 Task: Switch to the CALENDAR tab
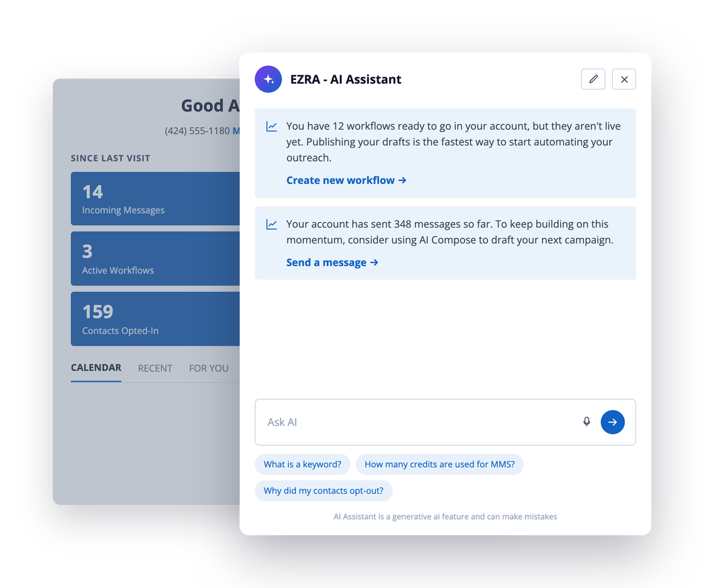click(x=96, y=368)
